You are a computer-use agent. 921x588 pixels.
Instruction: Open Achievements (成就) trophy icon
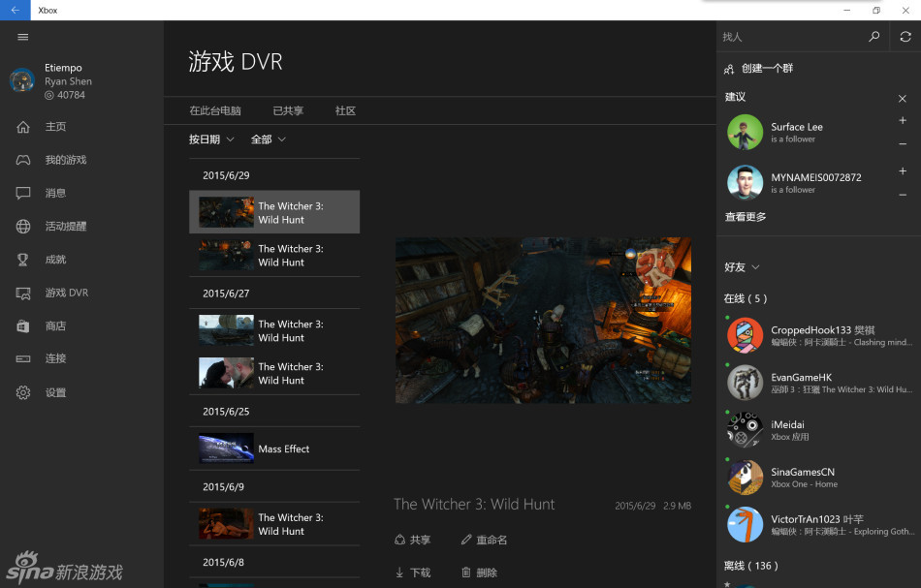tap(23, 260)
